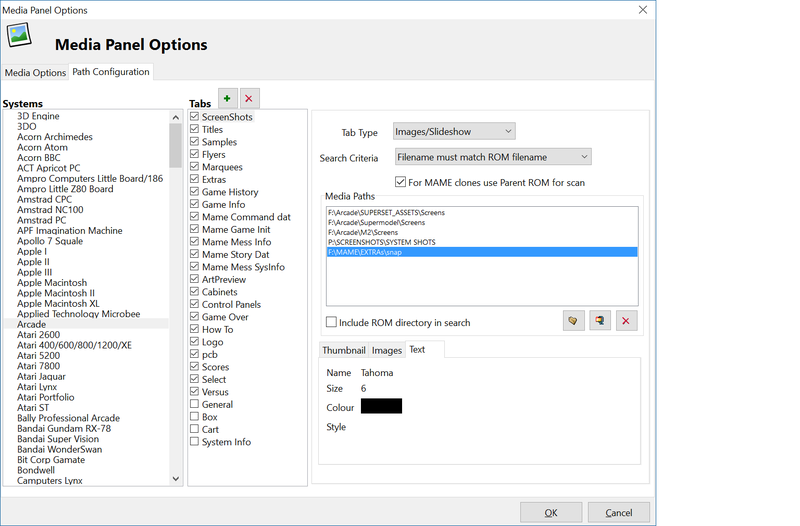Click the folder browse icon under Media Paths
This screenshot has width=800, height=526.
pyautogui.click(x=573, y=321)
